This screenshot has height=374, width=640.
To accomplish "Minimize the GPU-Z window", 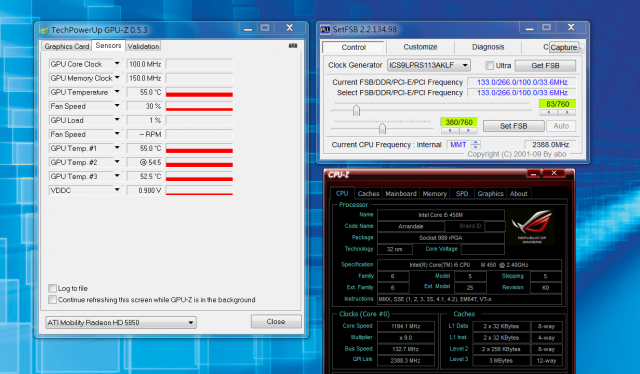I will (248, 28).
